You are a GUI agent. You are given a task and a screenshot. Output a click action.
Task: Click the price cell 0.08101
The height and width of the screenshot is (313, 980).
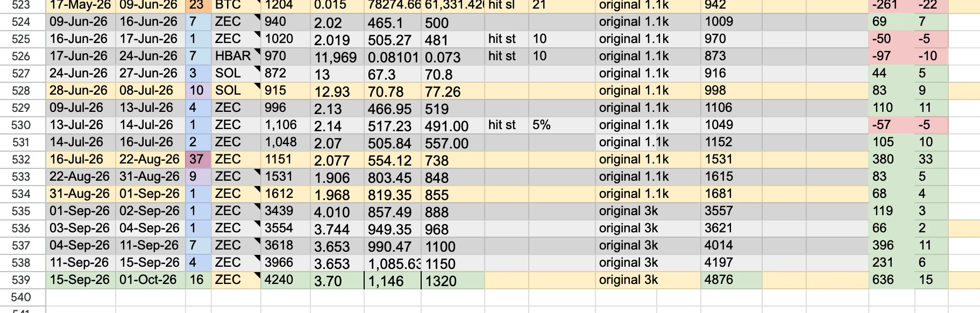(393, 56)
